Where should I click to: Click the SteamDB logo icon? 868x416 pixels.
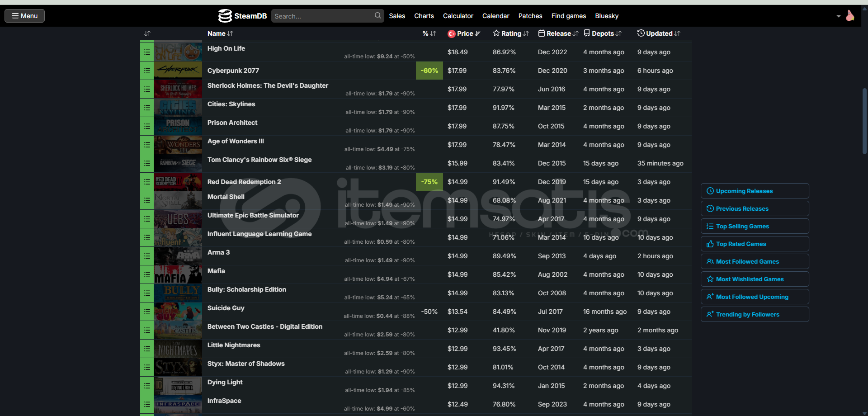[x=225, y=16]
